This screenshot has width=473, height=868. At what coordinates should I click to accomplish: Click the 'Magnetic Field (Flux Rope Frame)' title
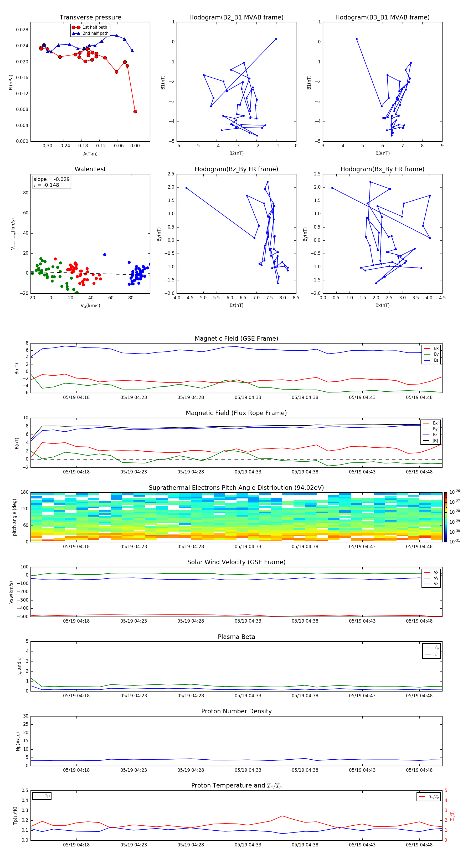click(236, 413)
